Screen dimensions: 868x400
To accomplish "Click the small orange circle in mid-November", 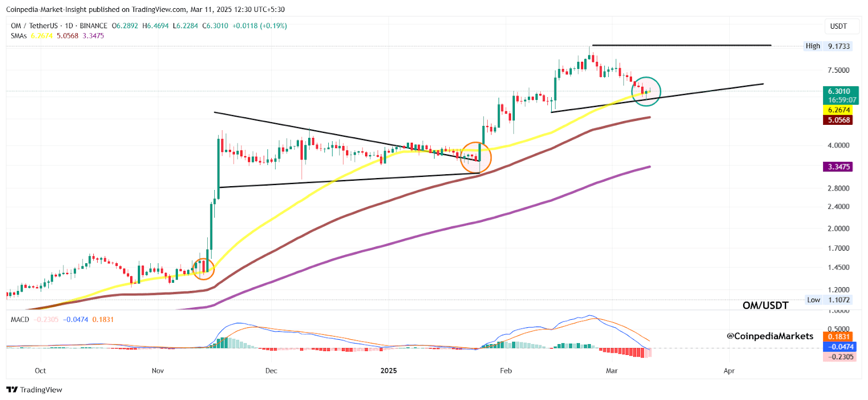I will [203, 269].
